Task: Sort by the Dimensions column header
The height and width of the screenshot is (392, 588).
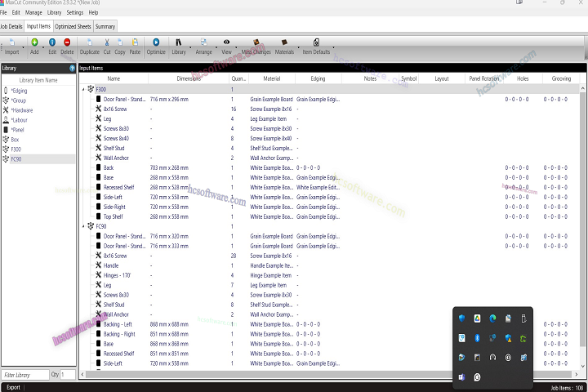Action: [189, 78]
